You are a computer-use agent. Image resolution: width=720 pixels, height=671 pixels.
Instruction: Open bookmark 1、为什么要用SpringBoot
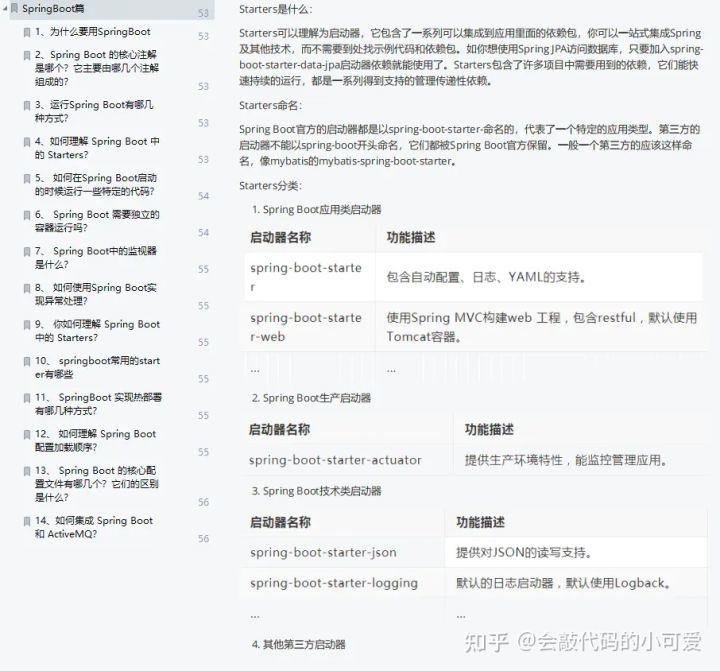(93, 32)
